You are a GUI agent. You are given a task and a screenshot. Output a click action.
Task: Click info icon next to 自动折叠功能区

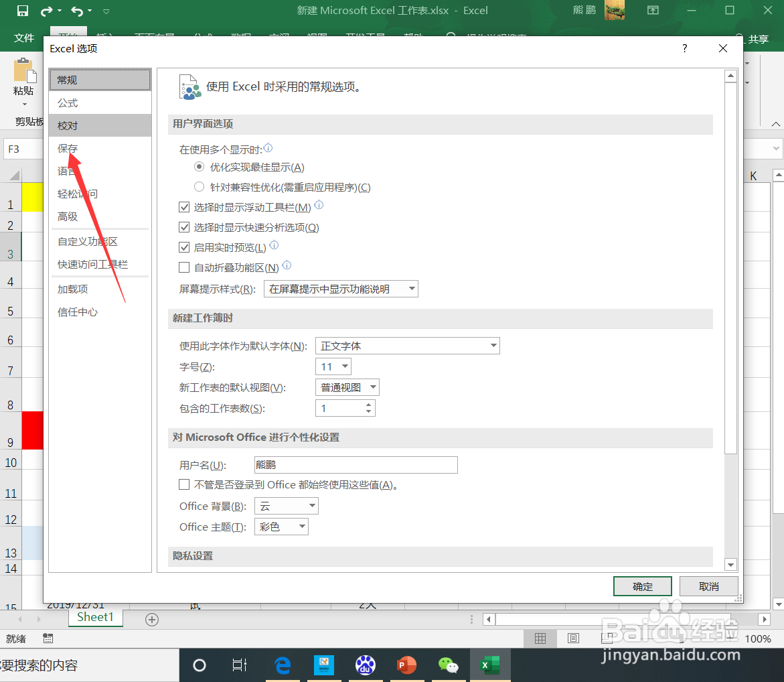tap(287, 265)
